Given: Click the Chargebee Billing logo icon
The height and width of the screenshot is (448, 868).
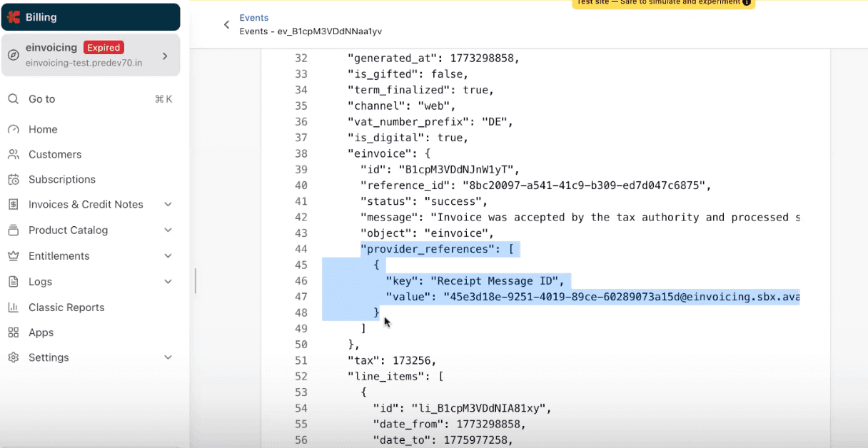Looking at the screenshot, I should point(14,17).
